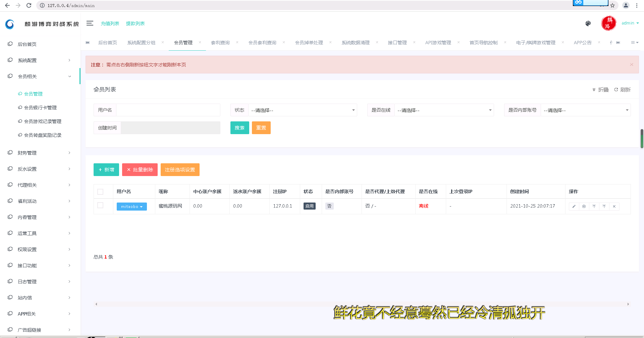The image size is (644, 338).
Task: Expand the mitaobo username dropdown
Action: click(x=132, y=207)
